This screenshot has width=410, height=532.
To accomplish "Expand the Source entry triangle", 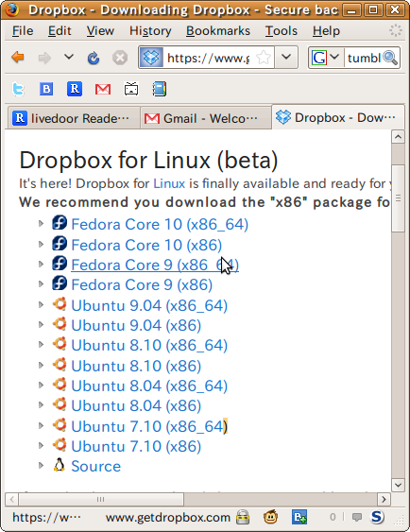I will [x=41, y=465].
